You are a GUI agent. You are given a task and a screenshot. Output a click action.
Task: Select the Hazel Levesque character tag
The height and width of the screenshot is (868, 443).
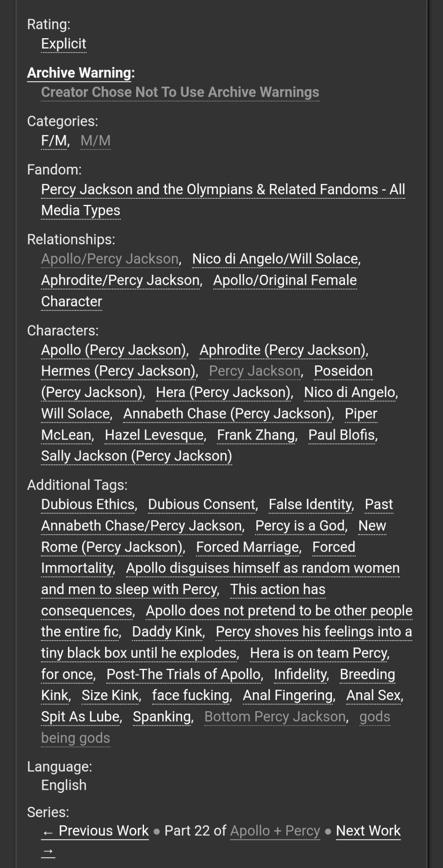pyautogui.click(x=155, y=435)
